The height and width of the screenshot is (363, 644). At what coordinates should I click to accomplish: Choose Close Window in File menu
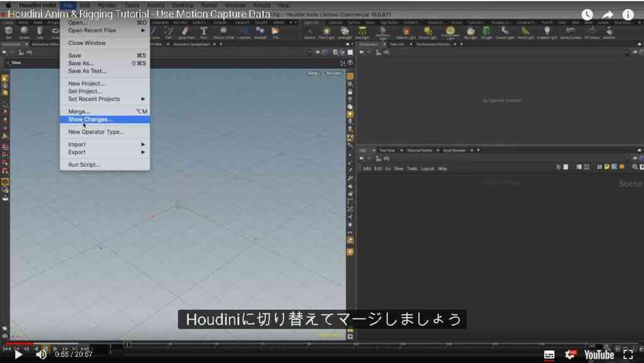coord(105,43)
